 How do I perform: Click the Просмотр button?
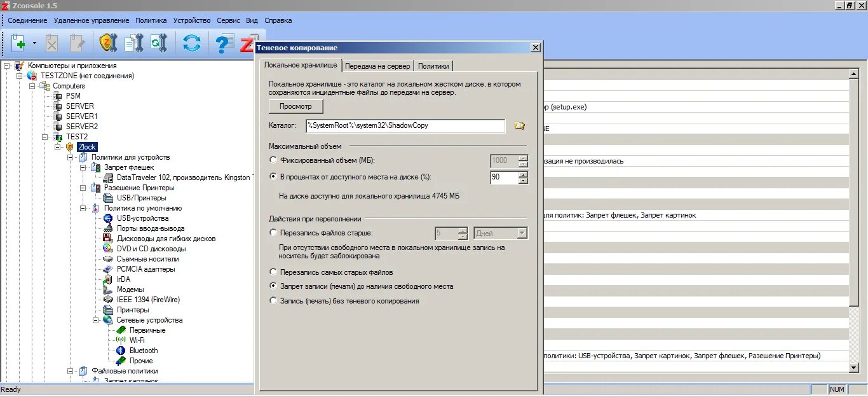click(x=296, y=106)
